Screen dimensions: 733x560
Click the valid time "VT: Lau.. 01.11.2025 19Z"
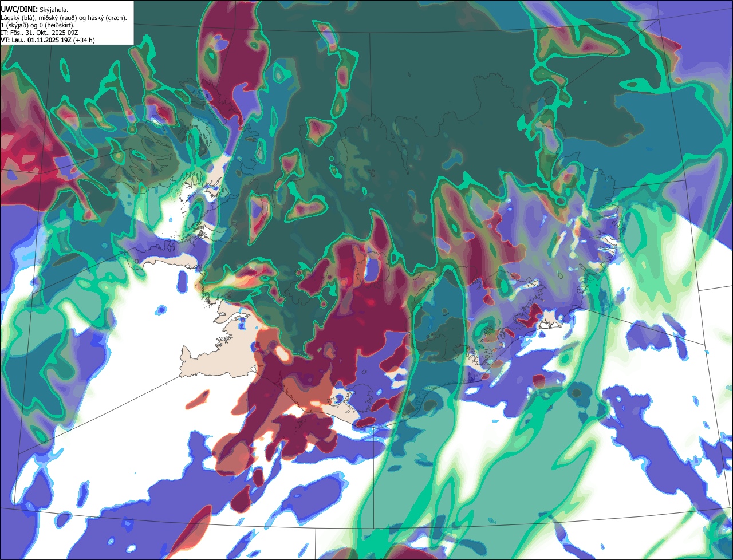pos(36,40)
